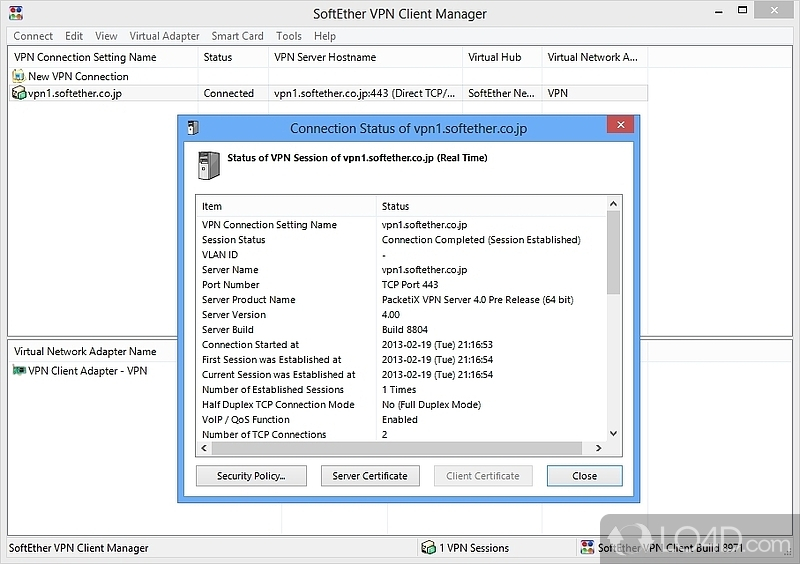800x564 pixels.
Task: Open the Tools menu
Action: point(289,36)
